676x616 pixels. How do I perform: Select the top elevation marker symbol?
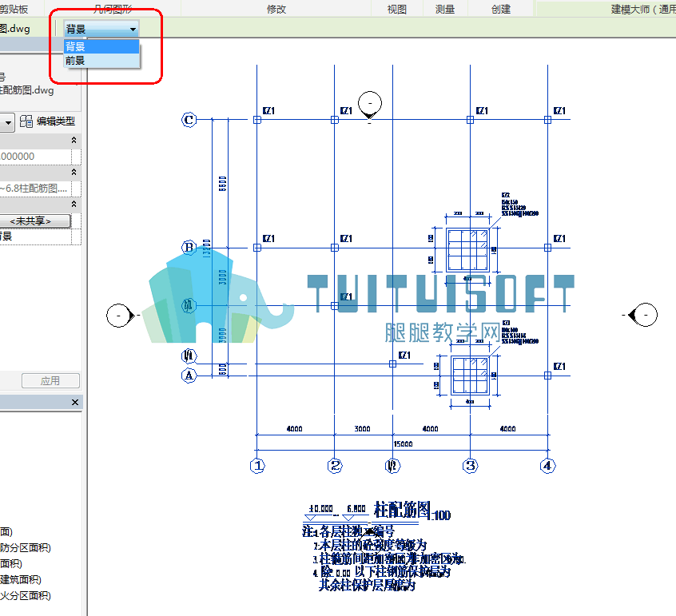[x=370, y=105]
